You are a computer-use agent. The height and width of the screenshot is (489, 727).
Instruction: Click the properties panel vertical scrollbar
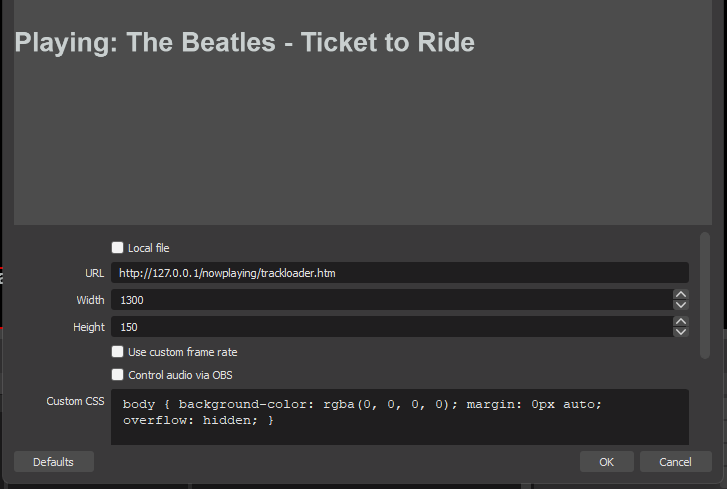[705, 295]
